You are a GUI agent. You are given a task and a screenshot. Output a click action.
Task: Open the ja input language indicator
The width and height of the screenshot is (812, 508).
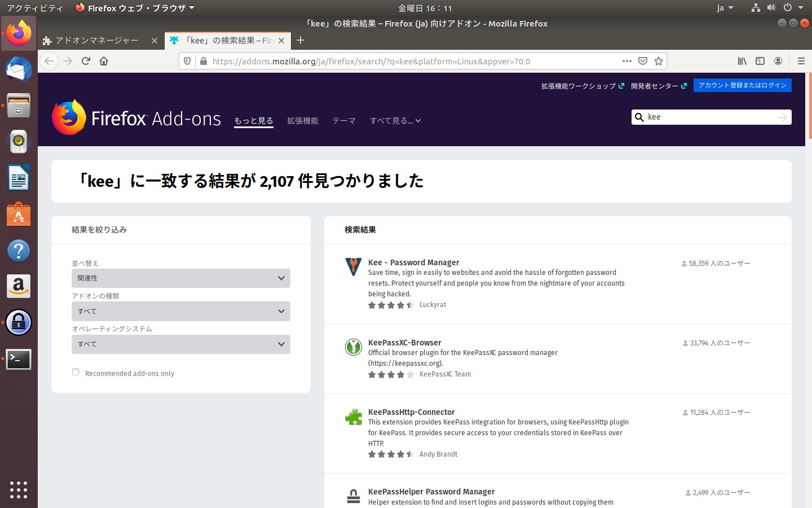(x=725, y=8)
